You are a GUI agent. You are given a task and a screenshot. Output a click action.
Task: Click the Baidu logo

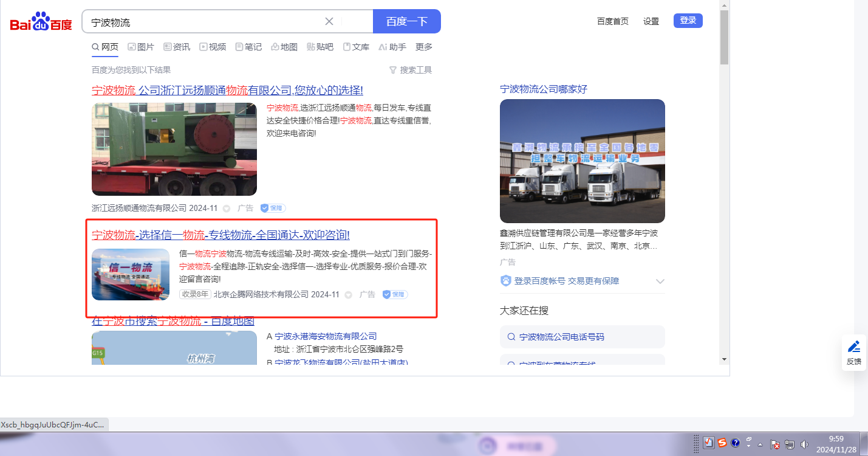(41, 22)
